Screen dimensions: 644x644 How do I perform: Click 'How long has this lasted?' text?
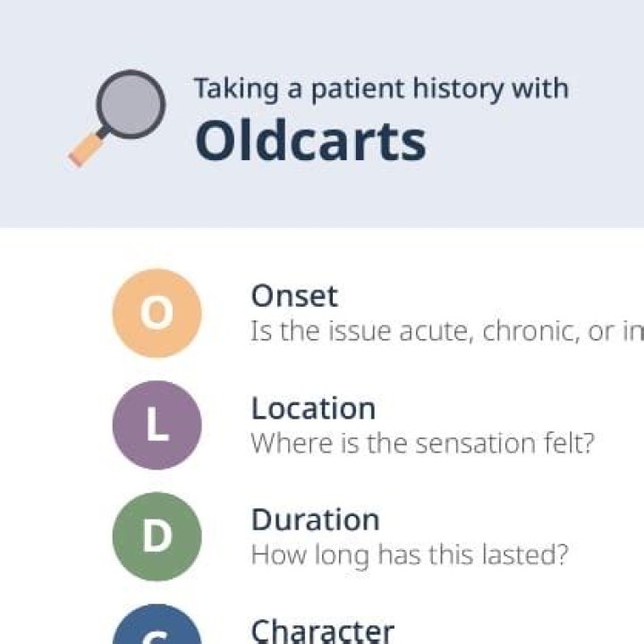tap(409, 555)
